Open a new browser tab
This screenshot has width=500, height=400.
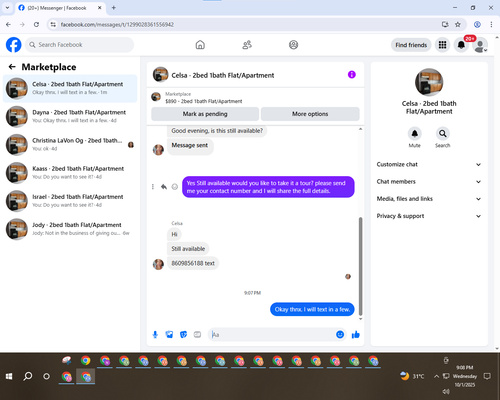pos(114,8)
